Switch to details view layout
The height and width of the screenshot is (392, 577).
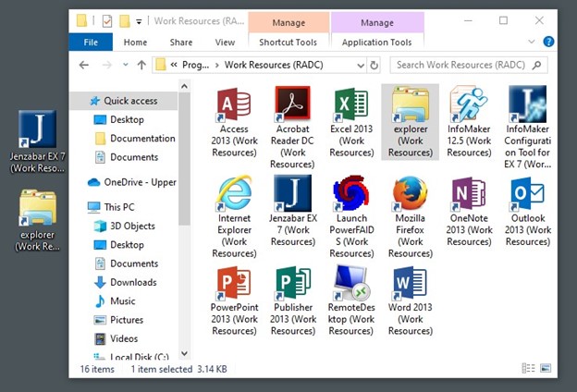[x=528, y=368]
